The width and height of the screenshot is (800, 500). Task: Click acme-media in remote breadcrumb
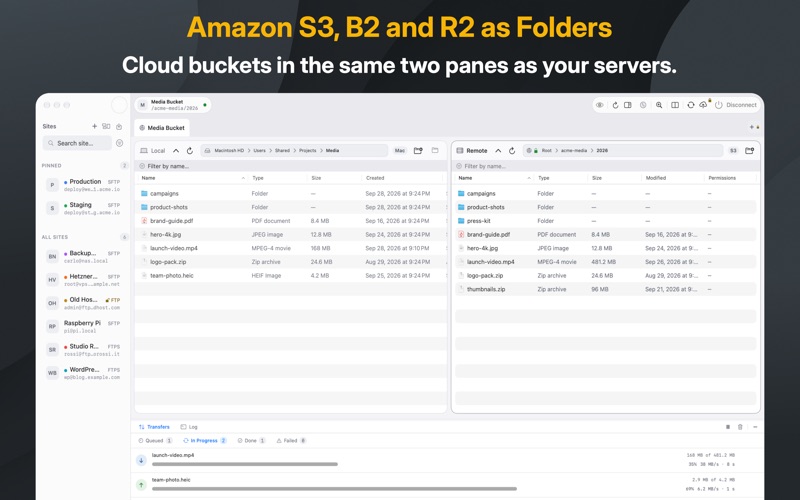pyautogui.click(x=574, y=151)
